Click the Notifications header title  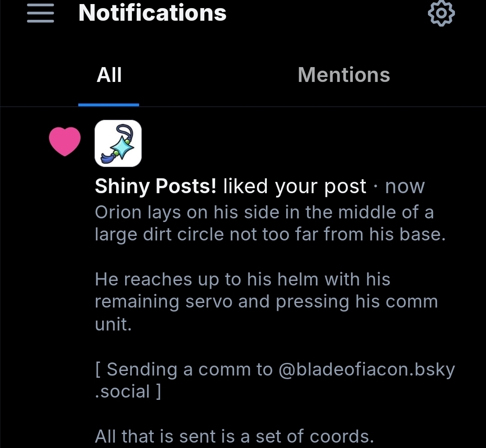153,13
